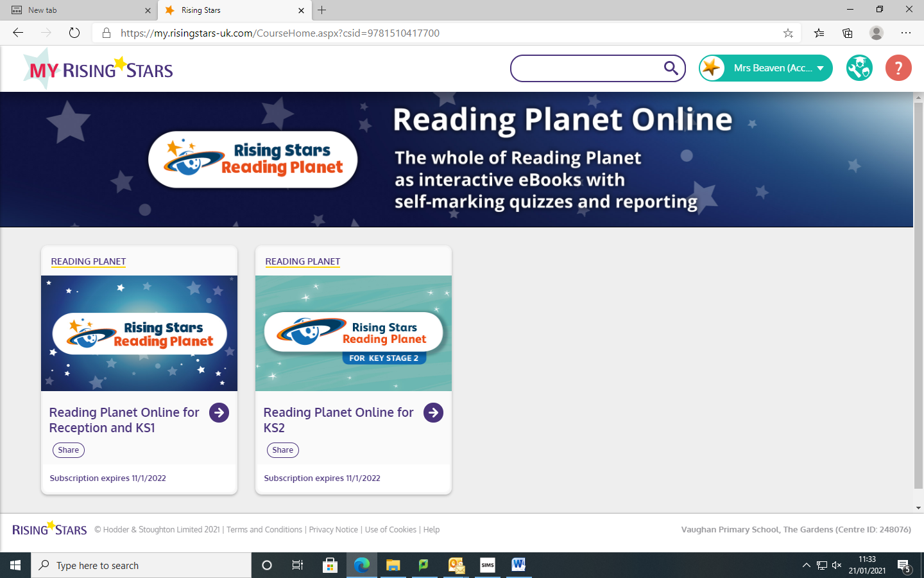This screenshot has width=924, height=578.
Task: Open a new browser tab with plus
Action: coord(322,10)
